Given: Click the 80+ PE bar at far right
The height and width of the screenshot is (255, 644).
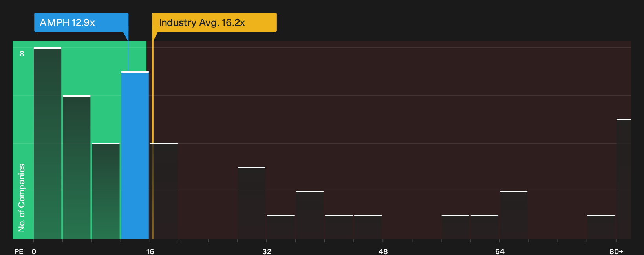Looking at the screenshot, I should point(624,179).
